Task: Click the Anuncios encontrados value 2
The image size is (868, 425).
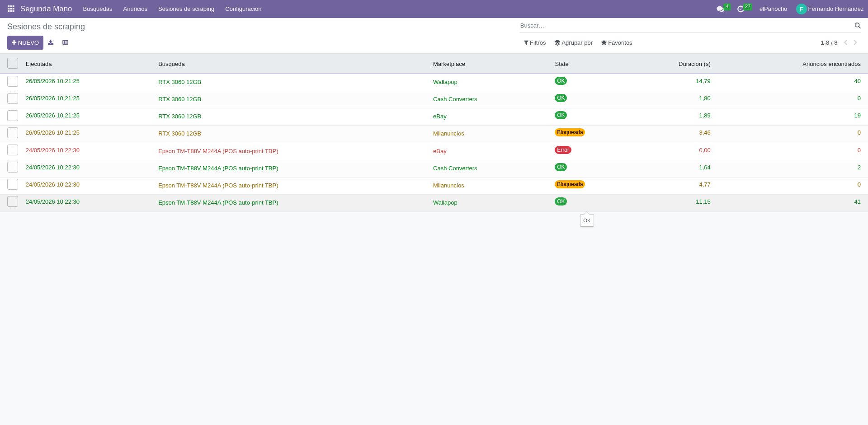Action: (x=859, y=168)
